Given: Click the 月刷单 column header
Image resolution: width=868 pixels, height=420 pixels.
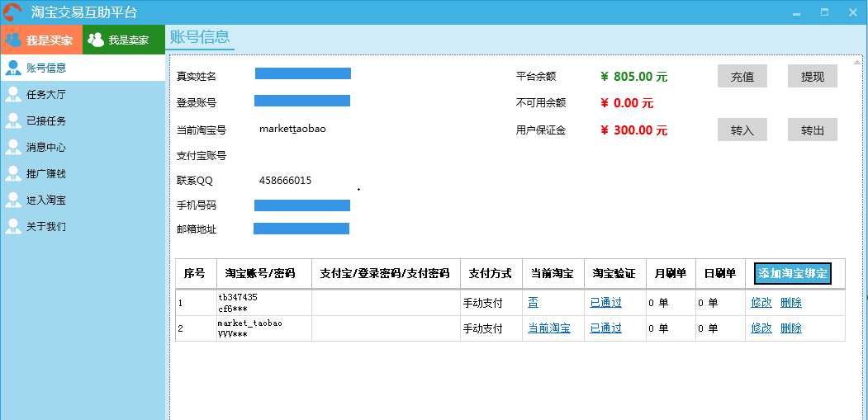Looking at the screenshot, I should pos(671,273).
